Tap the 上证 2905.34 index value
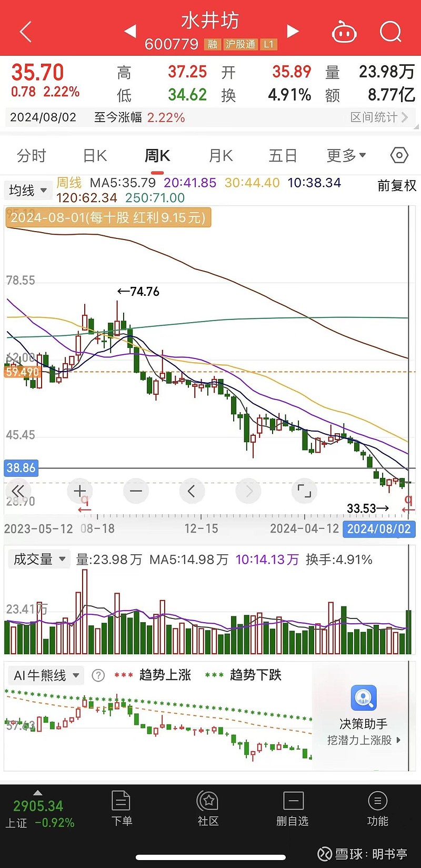The width and height of the screenshot is (421, 868). pos(38,806)
